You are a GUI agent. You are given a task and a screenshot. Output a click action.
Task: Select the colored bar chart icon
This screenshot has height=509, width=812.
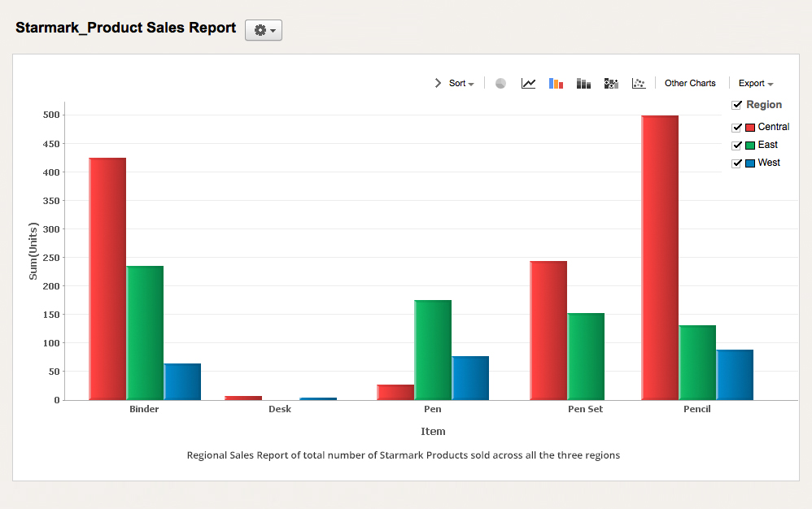tap(556, 82)
